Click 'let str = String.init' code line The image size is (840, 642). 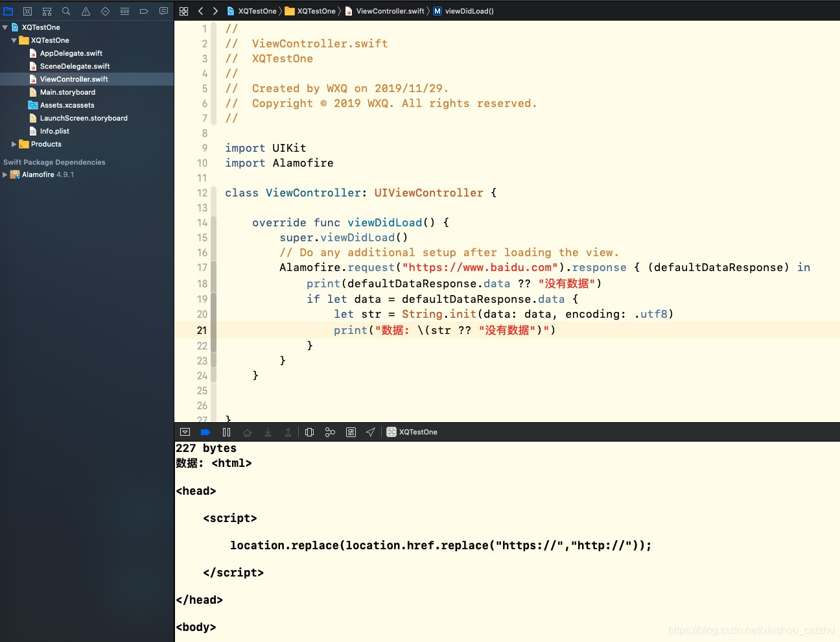point(504,314)
